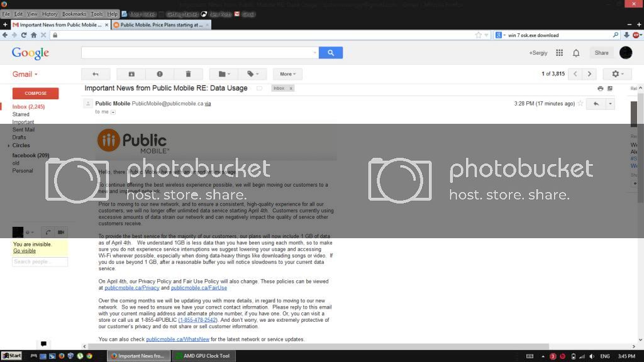
Task: Click the horizontal scrollbar right arrow
Action: 634,346
